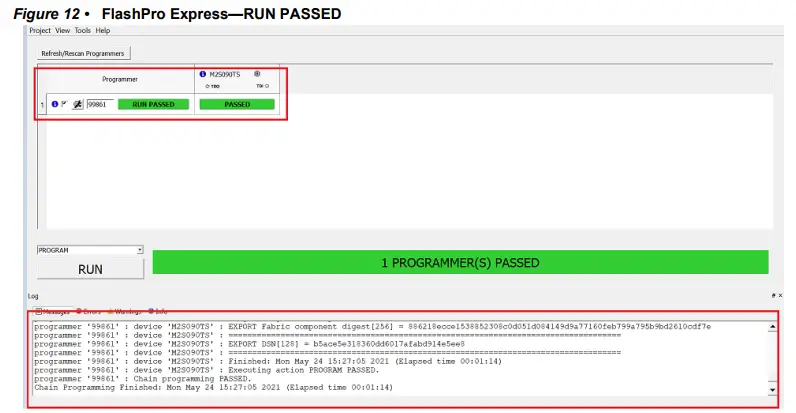The width and height of the screenshot is (796, 413).
Task: Click the log scrollbar up arrow
Action: pos(772,327)
